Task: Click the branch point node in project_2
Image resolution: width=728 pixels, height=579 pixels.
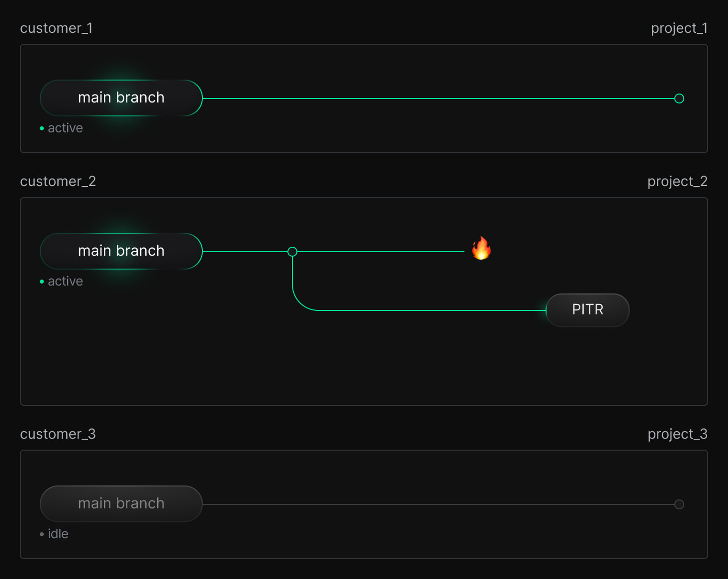Action: click(292, 252)
